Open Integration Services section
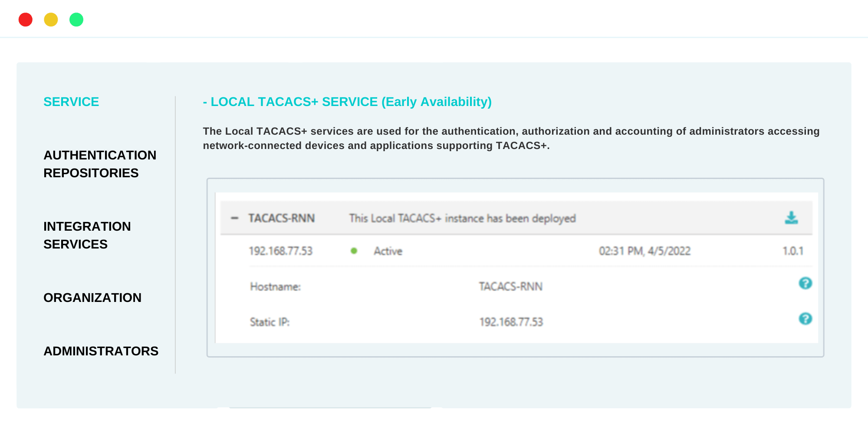The width and height of the screenshot is (868, 434). click(x=87, y=235)
